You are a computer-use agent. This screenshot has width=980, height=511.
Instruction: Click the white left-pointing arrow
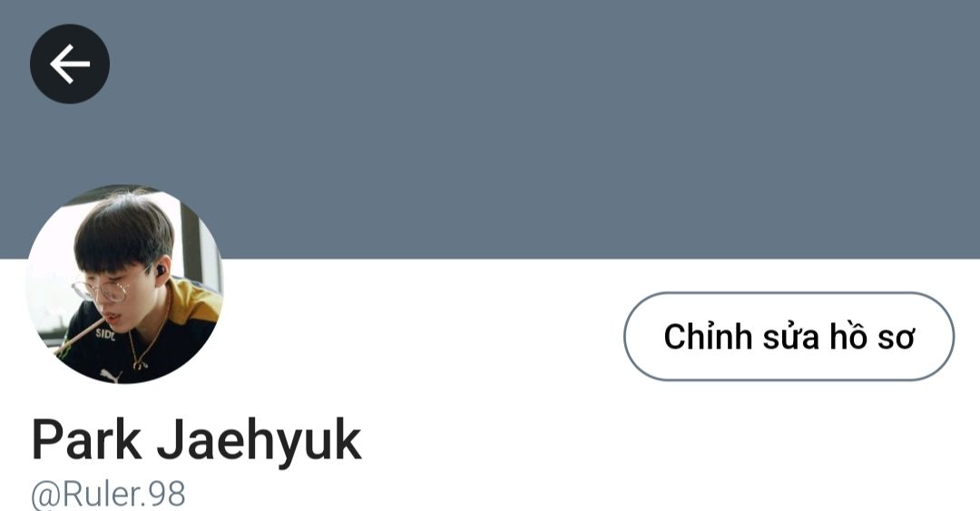tap(69, 64)
